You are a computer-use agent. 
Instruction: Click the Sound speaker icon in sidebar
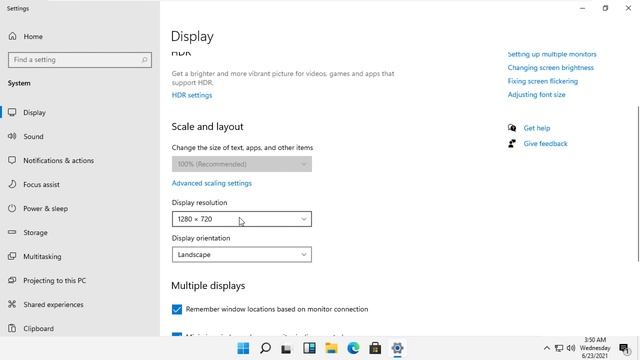pyautogui.click(x=12, y=136)
